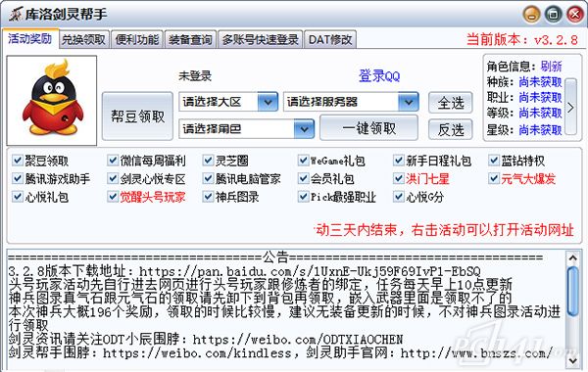Click the 帮豆领取 button
The image size is (588, 372).
[x=137, y=116]
